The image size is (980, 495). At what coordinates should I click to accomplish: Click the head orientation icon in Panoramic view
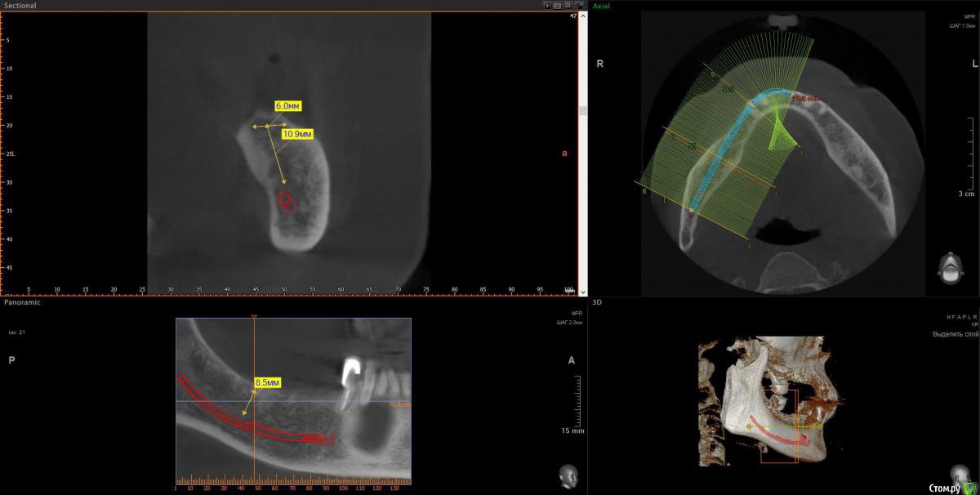(567, 474)
